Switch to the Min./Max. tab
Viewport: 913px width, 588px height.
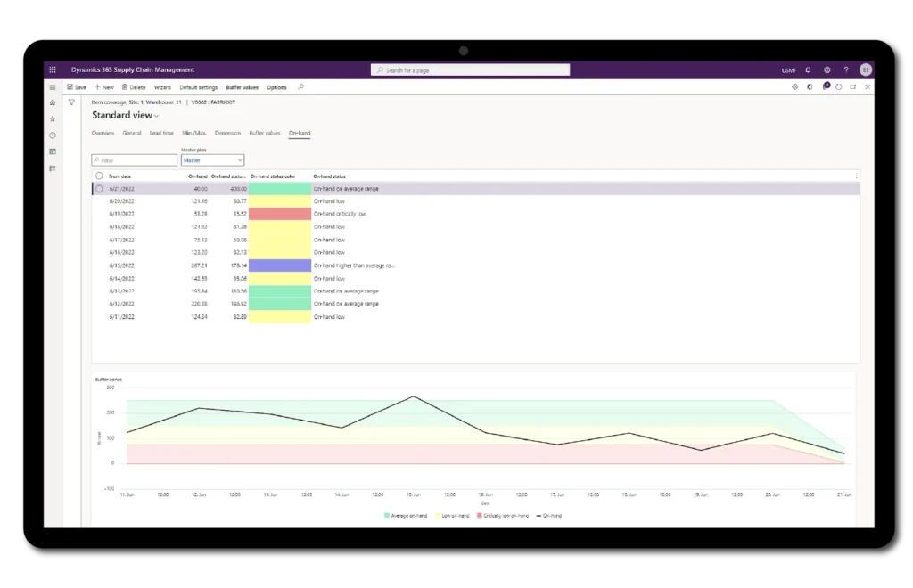[193, 133]
